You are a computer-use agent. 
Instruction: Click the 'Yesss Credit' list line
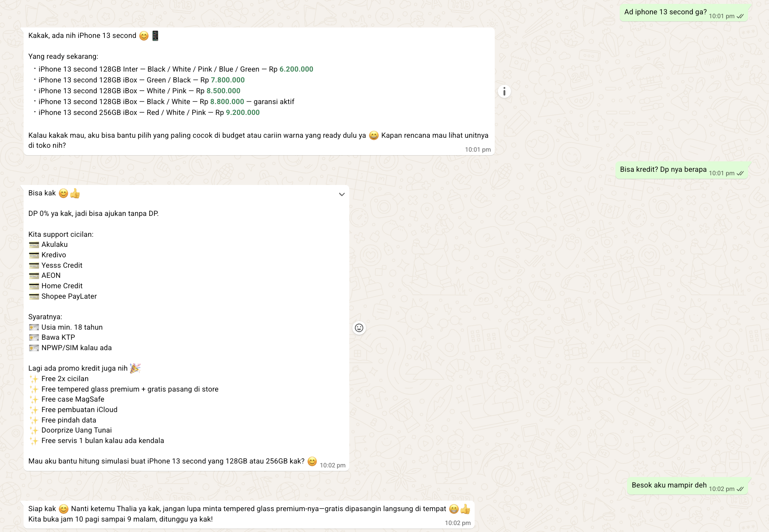56,265
